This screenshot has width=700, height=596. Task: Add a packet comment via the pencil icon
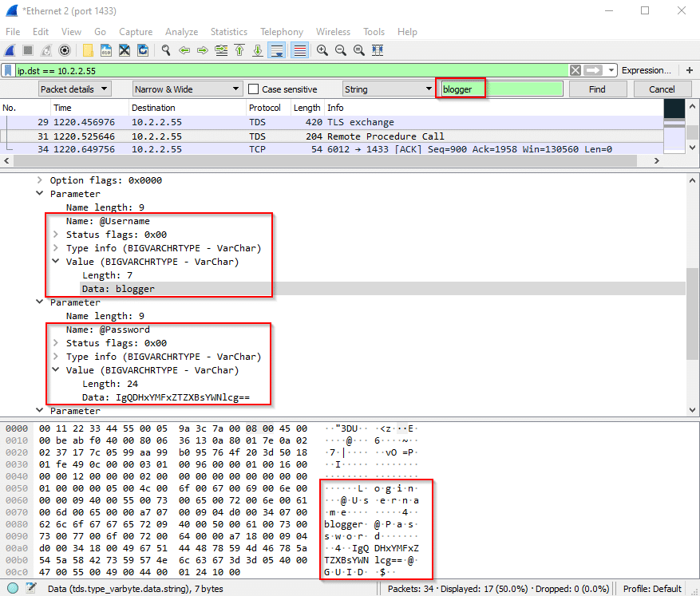click(x=29, y=587)
